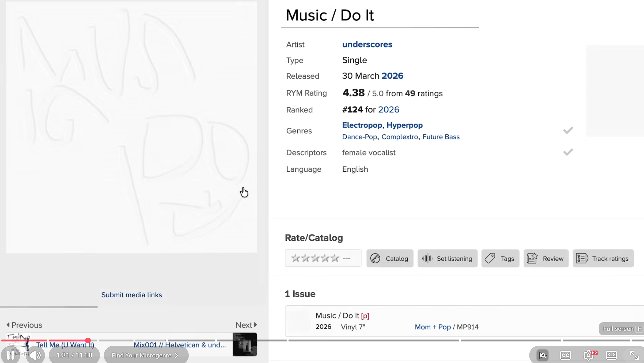Open the underscores artist link
Screen dimensions: 644x363
coord(367,44)
